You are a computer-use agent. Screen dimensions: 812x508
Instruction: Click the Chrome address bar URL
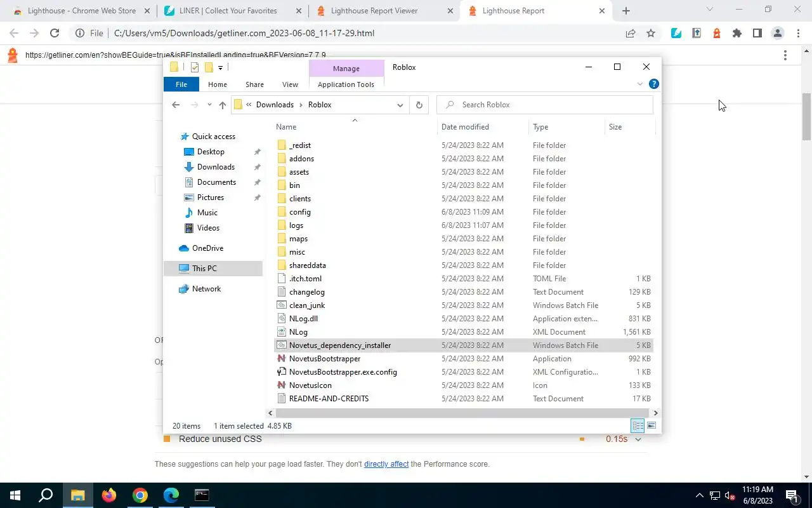(x=244, y=33)
